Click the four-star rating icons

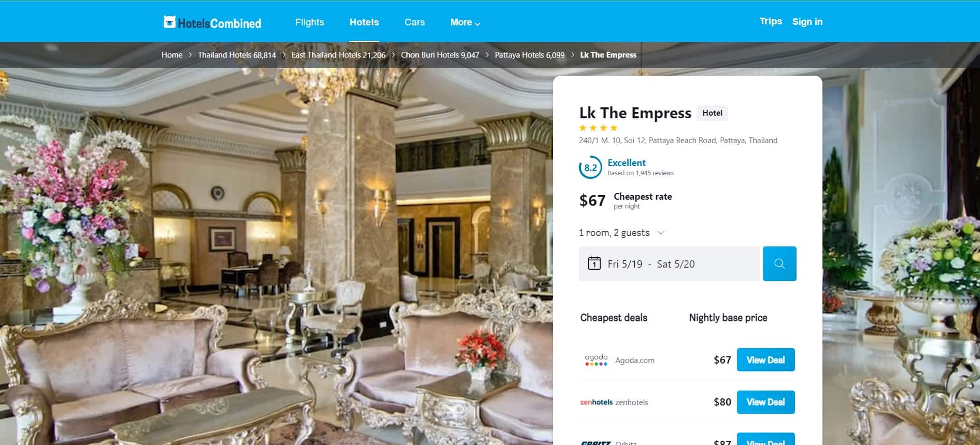(x=598, y=128)
